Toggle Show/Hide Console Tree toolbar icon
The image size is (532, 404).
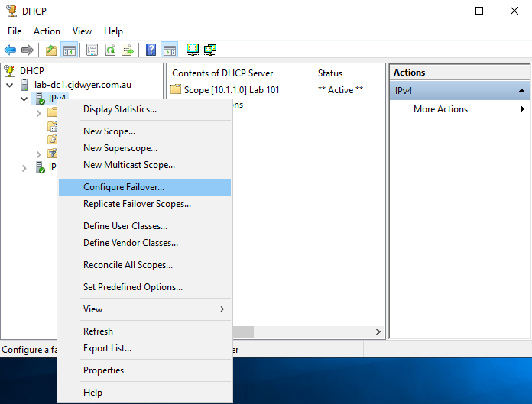[x=69, y=50]
